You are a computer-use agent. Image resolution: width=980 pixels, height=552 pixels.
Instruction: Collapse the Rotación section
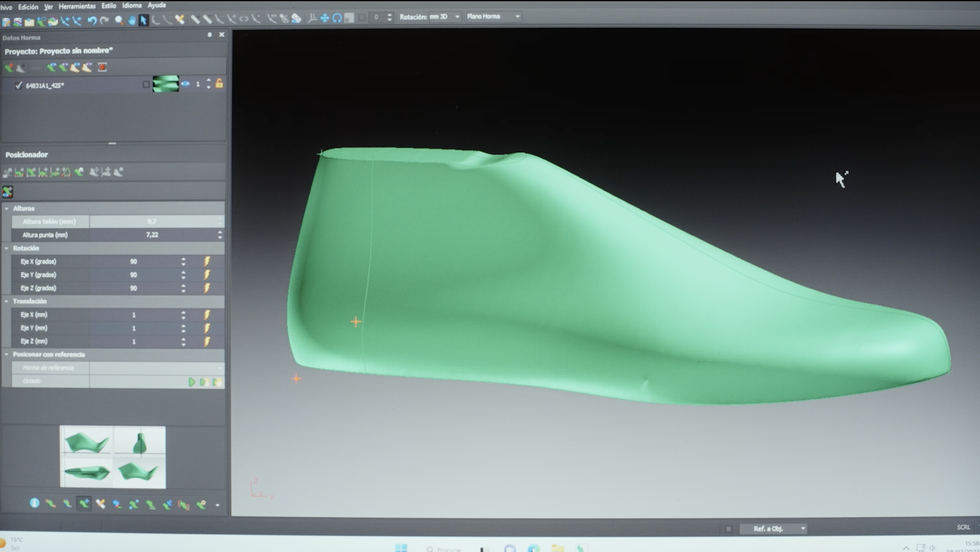(7, 248)
